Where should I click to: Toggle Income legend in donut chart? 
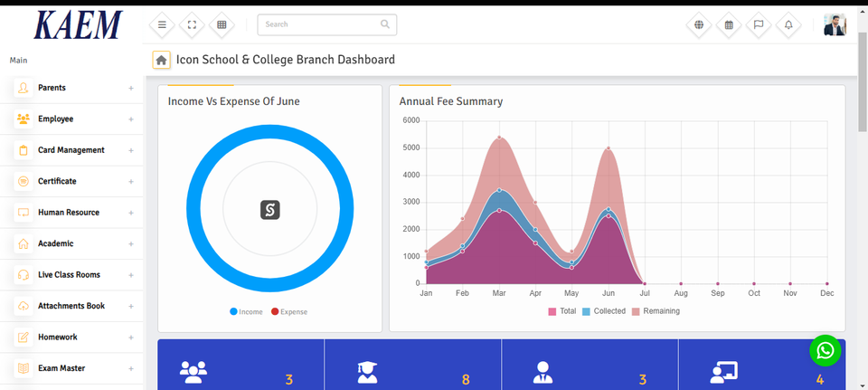[246, 312]
